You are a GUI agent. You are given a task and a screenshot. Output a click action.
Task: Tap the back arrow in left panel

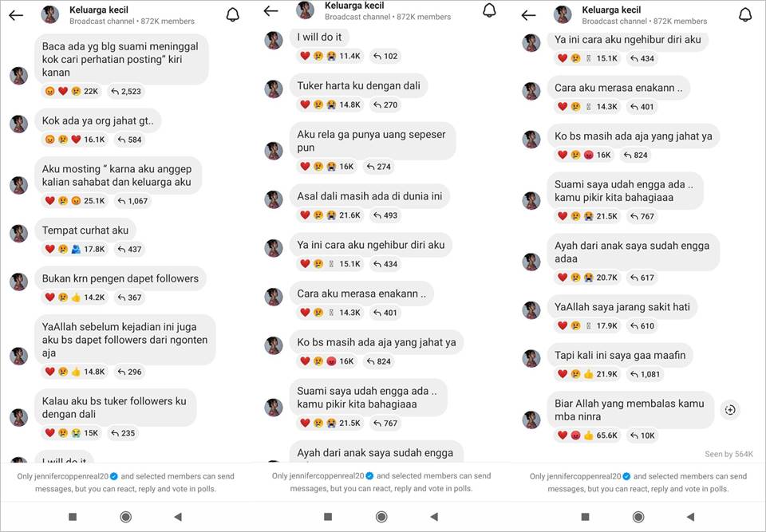[16, 16]
